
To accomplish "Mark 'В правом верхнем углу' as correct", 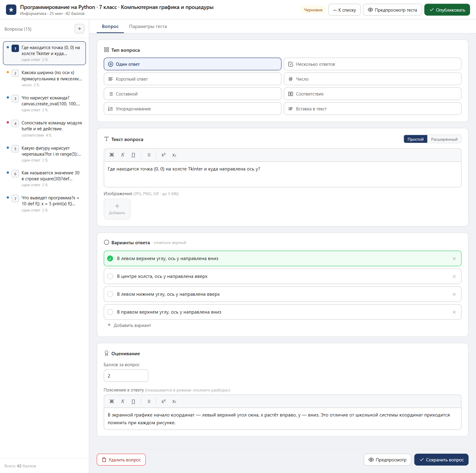I will click(110, 312).
